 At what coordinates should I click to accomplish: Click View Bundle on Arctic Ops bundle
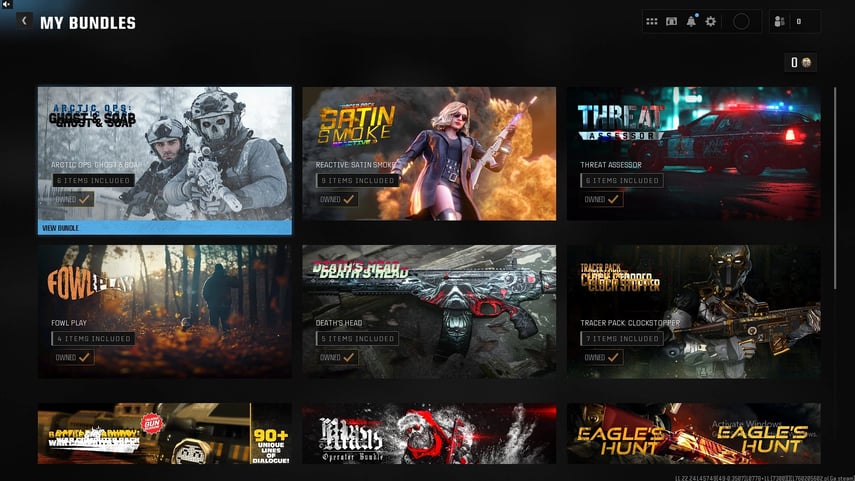(164, 228)
